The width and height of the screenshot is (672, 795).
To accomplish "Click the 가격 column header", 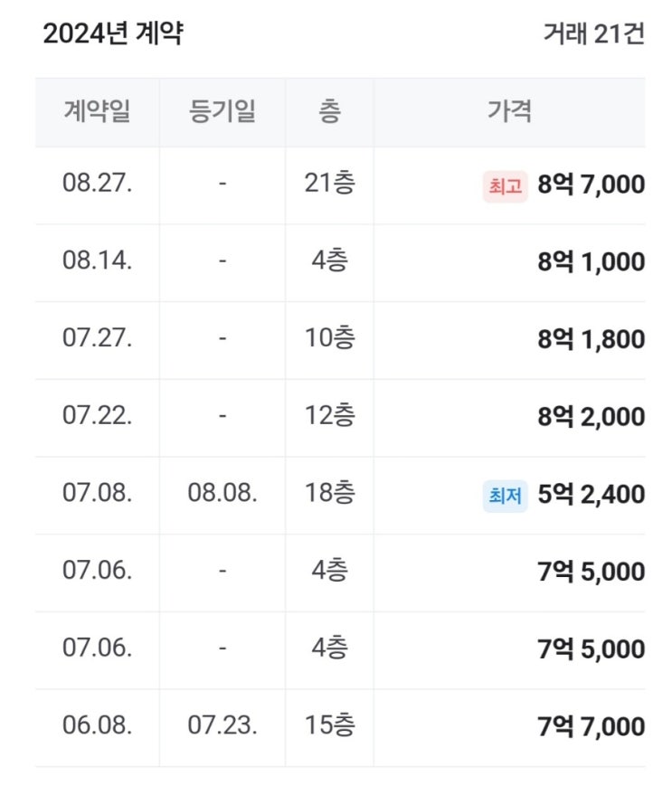I will point(509,112).
